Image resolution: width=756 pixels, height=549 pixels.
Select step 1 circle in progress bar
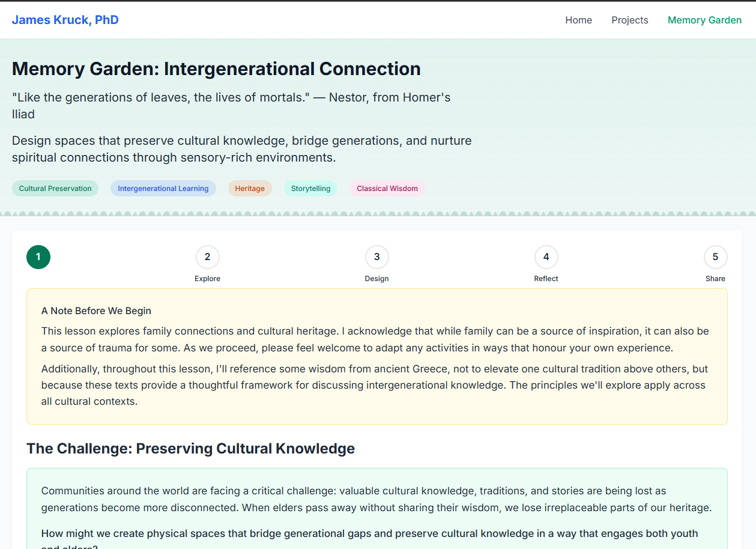click(38, 257)
